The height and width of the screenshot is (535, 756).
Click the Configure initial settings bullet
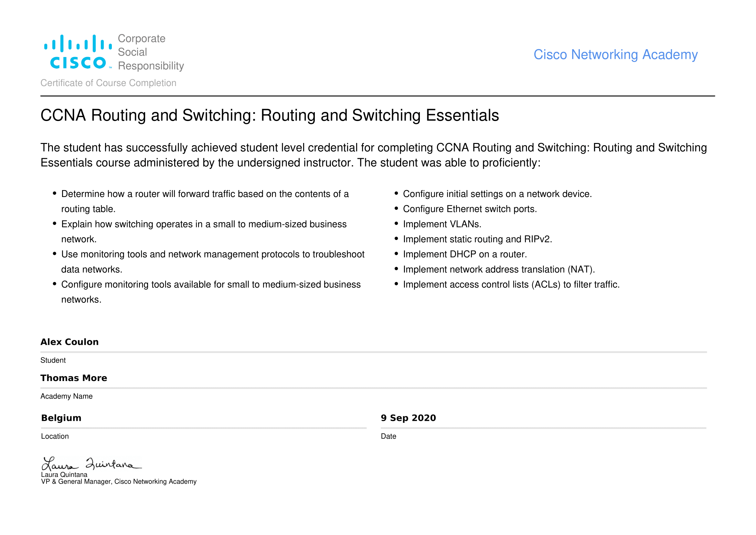coord(497,194)
